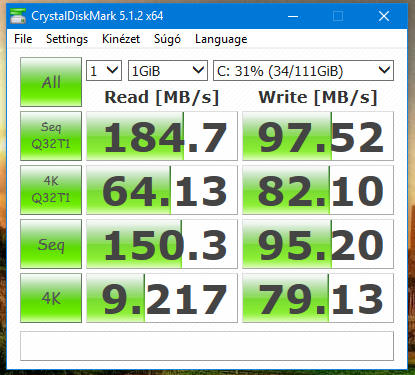Screen dimensions: 415x375
Task: Click the 4K Q32T1 read value 64.13
Action: 162,190
